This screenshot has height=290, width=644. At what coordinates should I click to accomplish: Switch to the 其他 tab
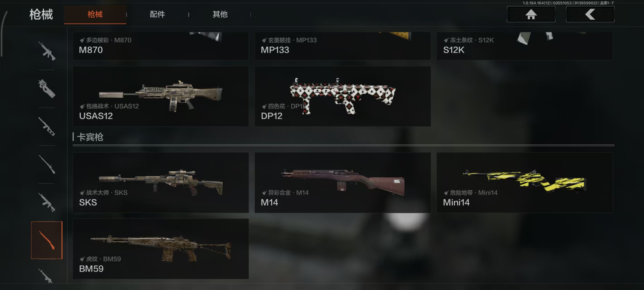[220, 14]
